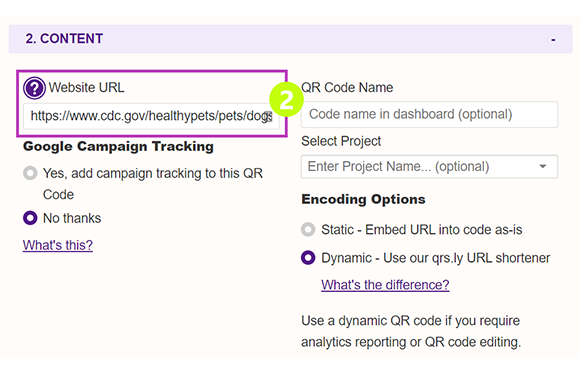Open the project dropdown arrow

coord(543,167)
